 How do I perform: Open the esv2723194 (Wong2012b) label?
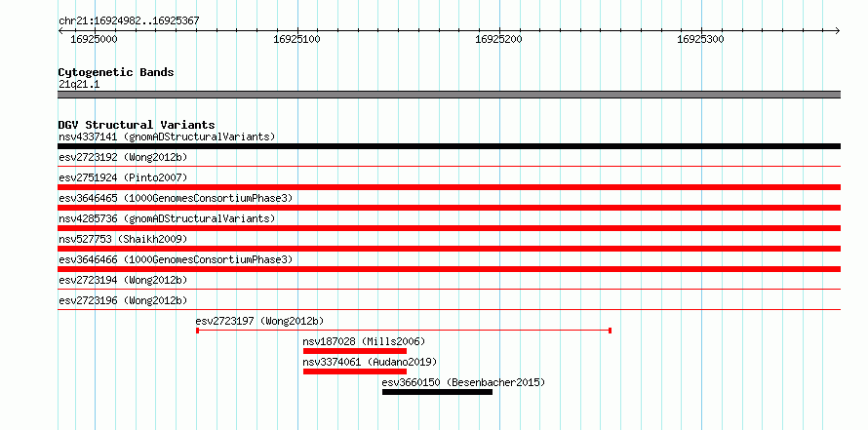tap(123, 280)
